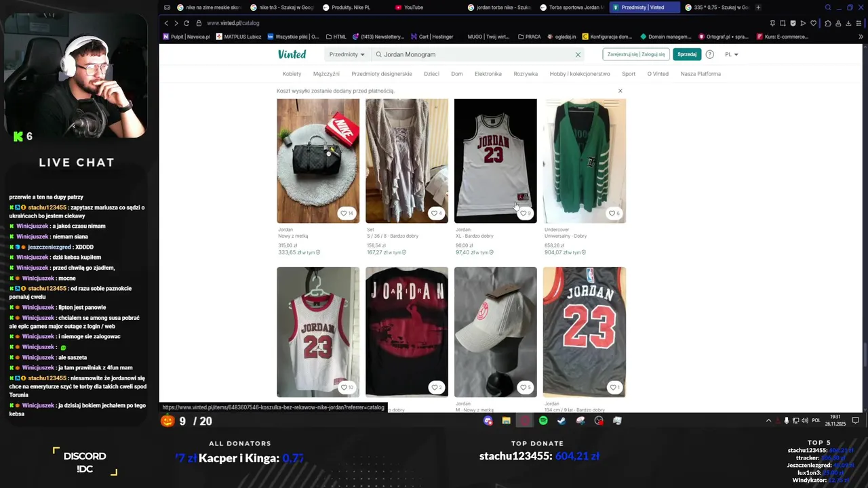Click the heart on the grey Set dress listing
The width and height of the screenshot is (868, 488).
pos(435,213)
